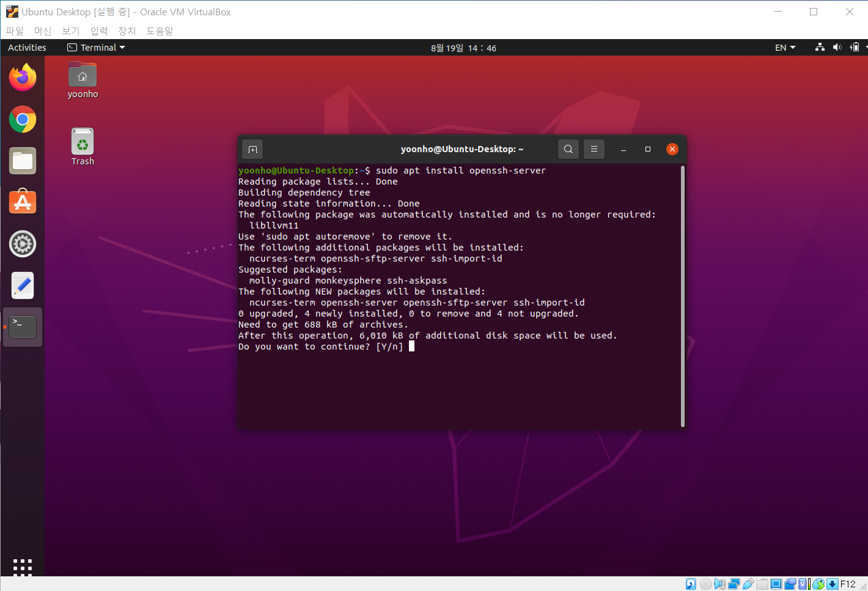The height and width of the screenshot is (591, 868).
Task: Open VirtualBox 도움말 menu
Action: pyautogui.click(x=160, y=31)
